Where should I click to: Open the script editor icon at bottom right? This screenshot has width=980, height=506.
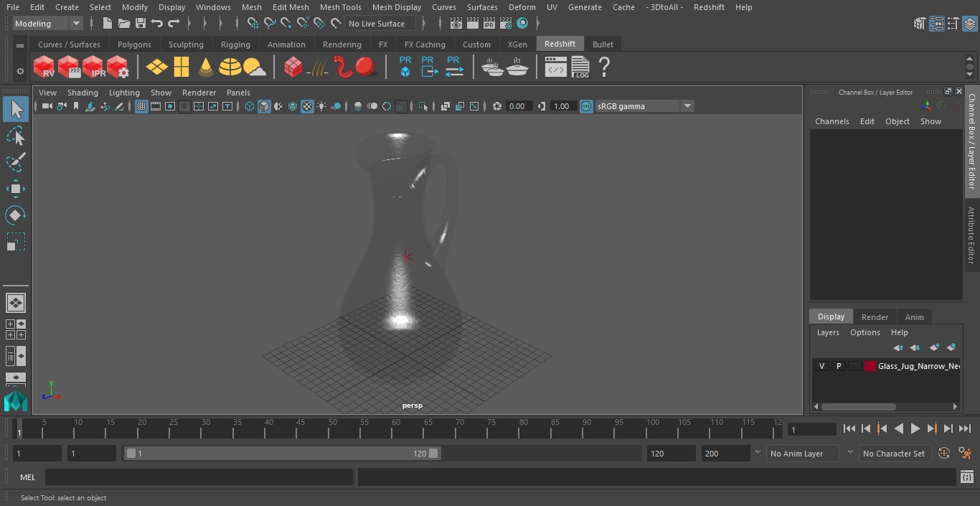pos(966,477)
